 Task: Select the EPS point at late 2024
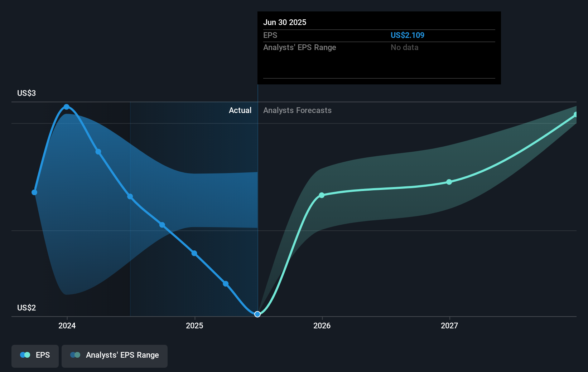click(162, 225)
